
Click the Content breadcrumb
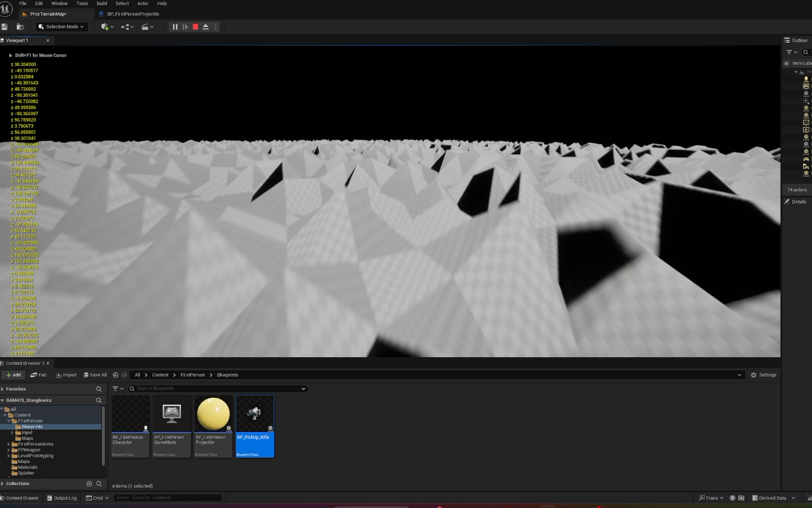click(x=160, y=375)
